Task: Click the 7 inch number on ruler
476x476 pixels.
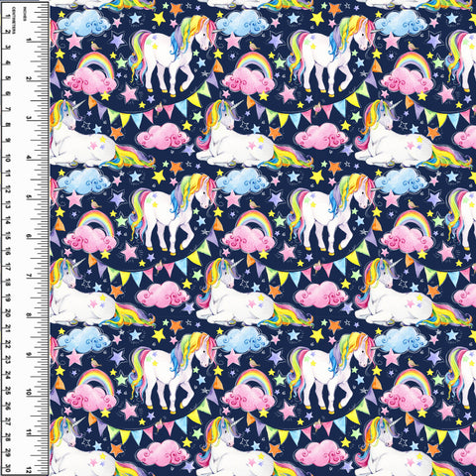Action: (29, 276)
